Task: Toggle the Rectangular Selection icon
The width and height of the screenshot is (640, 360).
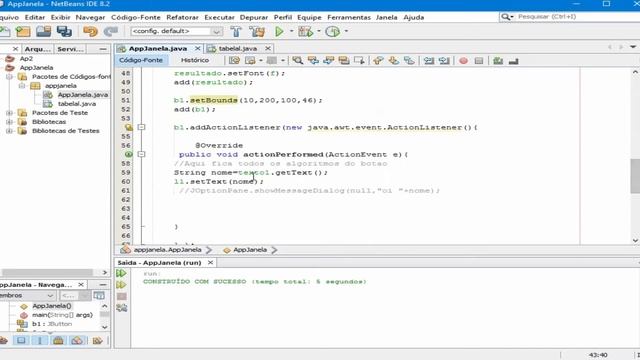Action: 359,60
